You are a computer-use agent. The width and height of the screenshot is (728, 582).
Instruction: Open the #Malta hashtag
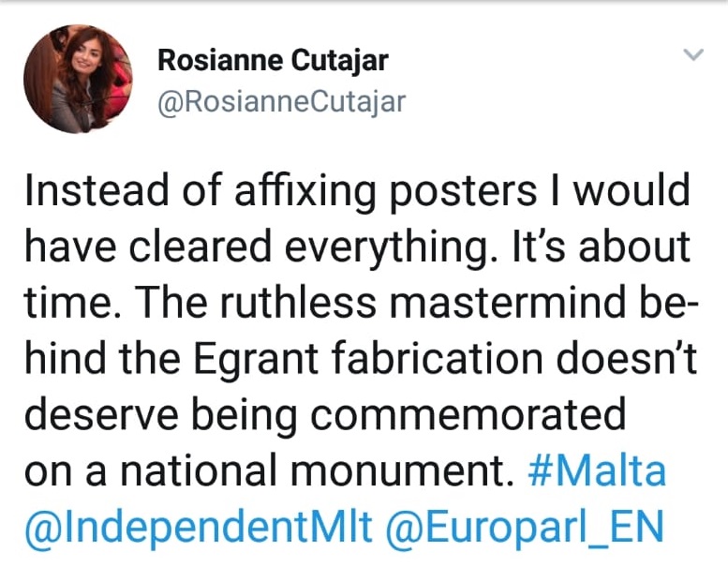click(x=596, y=470)
